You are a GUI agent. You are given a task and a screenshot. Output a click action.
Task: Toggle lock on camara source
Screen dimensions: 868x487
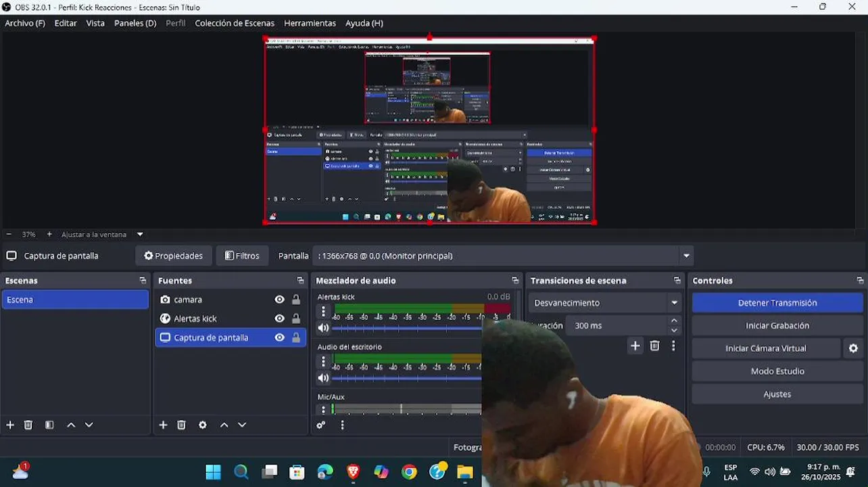[296, 300]
